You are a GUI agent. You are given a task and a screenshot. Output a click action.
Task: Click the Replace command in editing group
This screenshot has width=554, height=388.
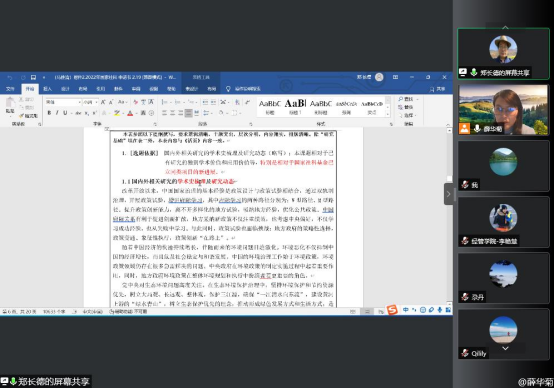(x=406, y=107)
